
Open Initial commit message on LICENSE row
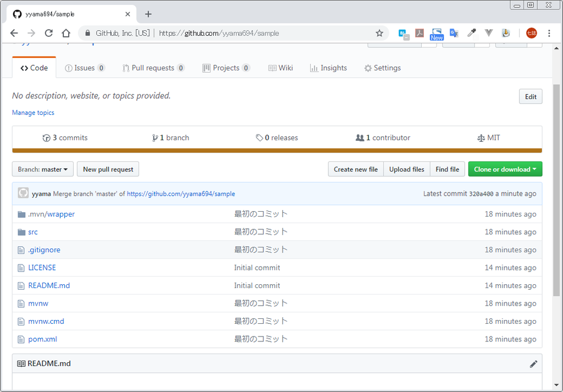tap(257, 268)
